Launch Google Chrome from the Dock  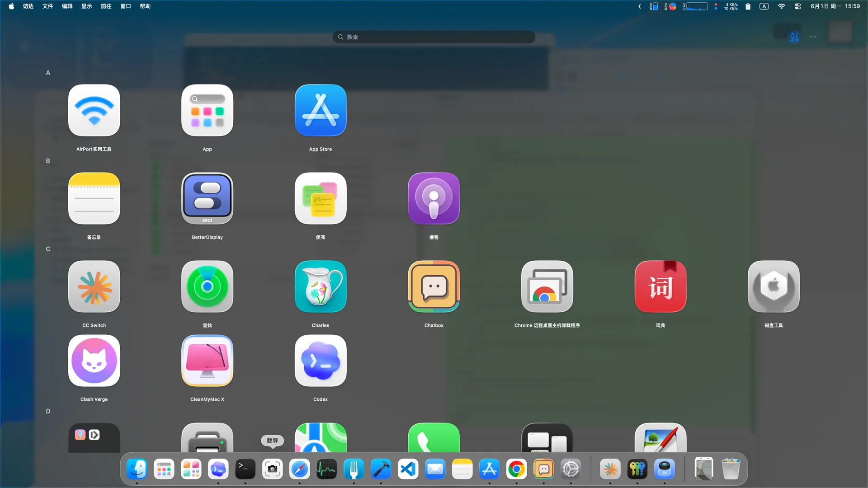tap(516, 469)
